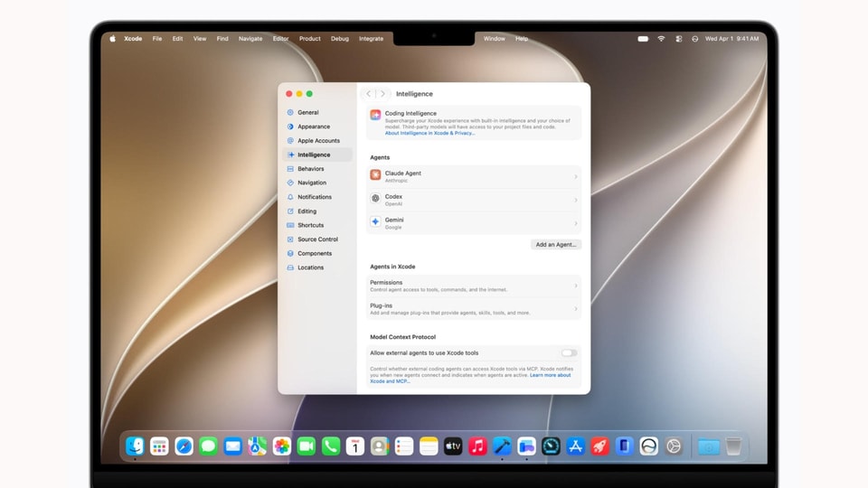Open About Intelligence in Xcode & Privacy link

[429, 134]
